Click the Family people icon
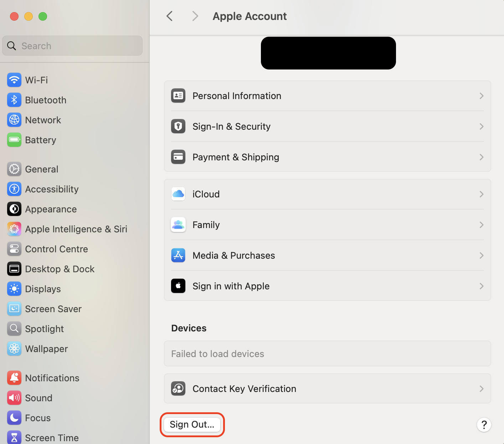This screenshot has width=504, height=444. click(x=178, y=225)
